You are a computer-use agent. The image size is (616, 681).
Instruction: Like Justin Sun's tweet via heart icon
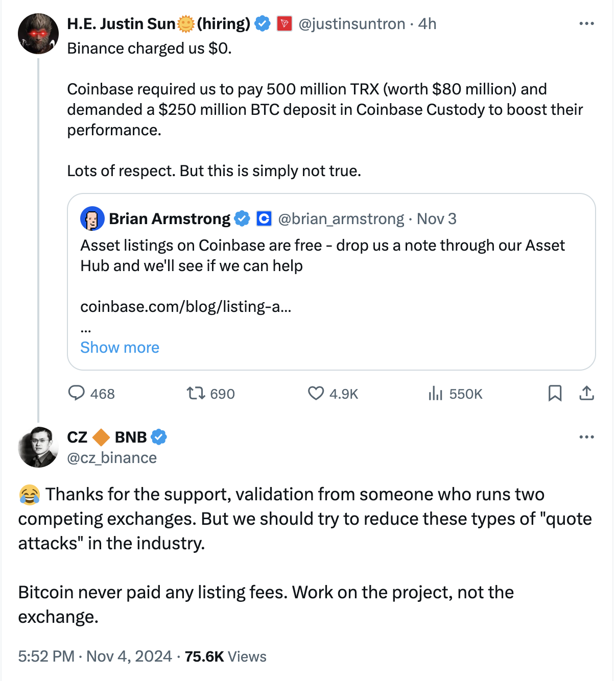click(316, 393)
